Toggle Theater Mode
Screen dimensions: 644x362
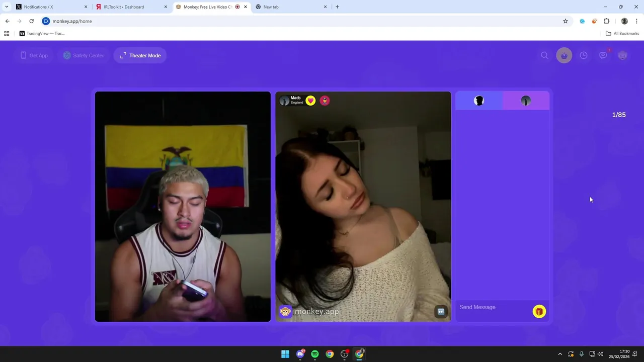click(x=140, y=55)
